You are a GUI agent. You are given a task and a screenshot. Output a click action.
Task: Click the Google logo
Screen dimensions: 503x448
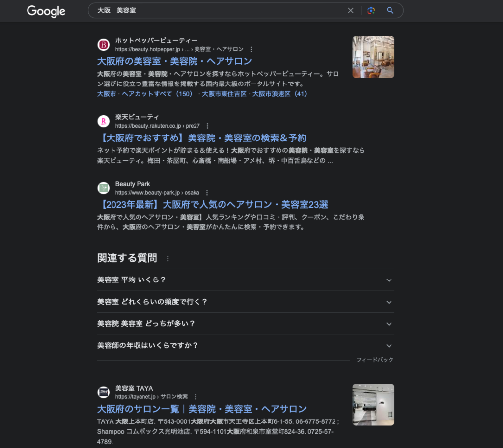tap(46, 11)
